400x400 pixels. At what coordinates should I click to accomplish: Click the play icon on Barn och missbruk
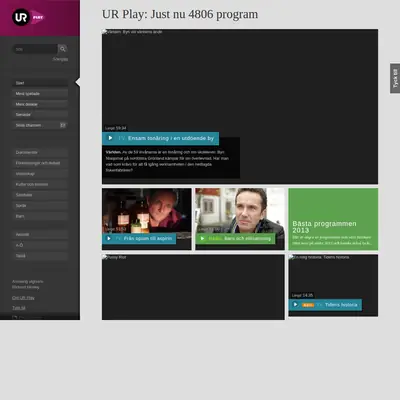click(202, 238)
